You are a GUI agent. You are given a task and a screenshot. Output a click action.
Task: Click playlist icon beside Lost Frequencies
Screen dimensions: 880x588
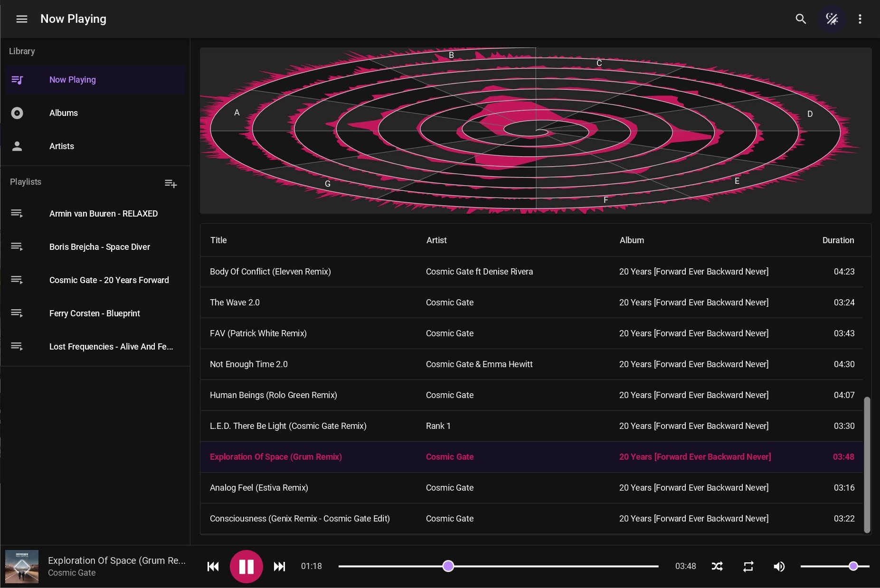pyautogui.click(x=17, y=347)
